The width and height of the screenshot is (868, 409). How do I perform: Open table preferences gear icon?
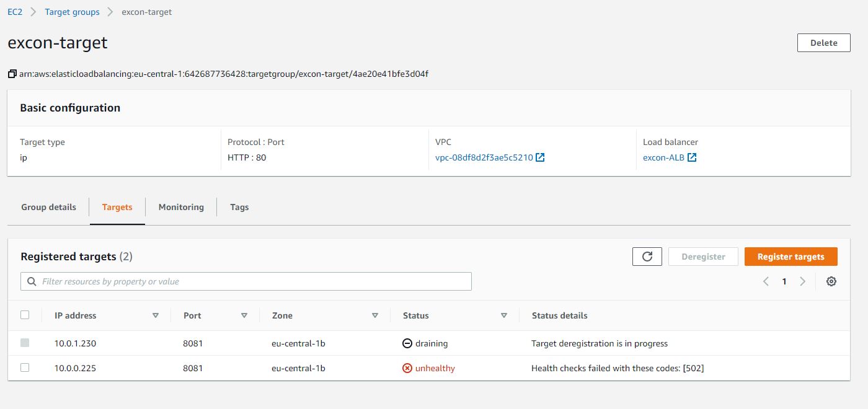[x=831, y=281]
